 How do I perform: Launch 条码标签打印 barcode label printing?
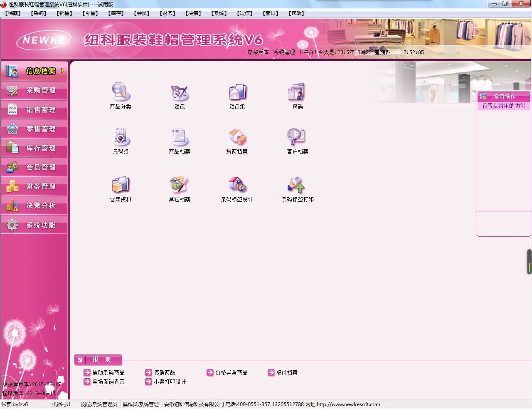297,185
